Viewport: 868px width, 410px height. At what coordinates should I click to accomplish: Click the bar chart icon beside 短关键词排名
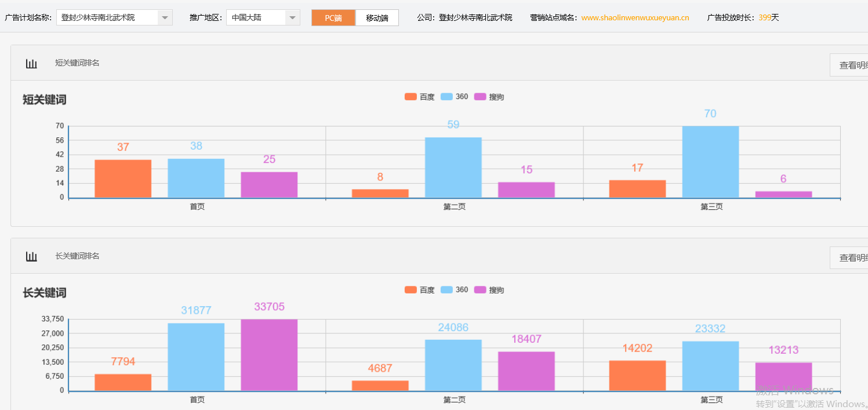(x=31, y=63)
